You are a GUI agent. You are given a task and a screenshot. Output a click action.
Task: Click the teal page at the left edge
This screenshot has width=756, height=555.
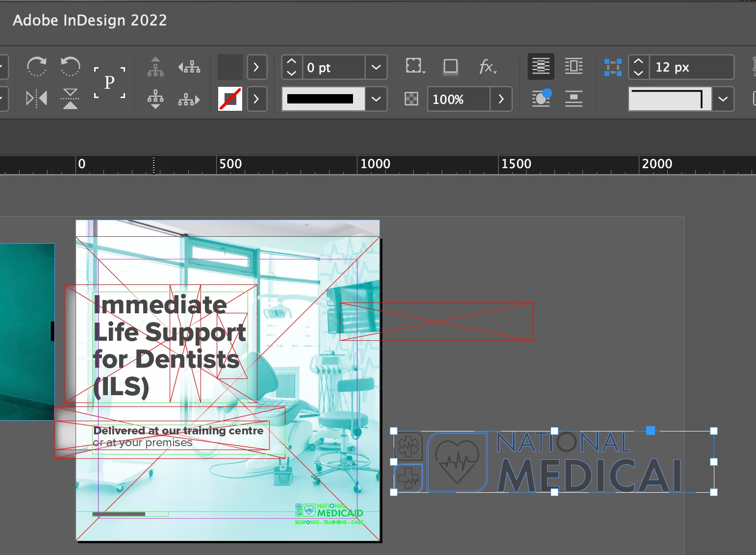27,331
